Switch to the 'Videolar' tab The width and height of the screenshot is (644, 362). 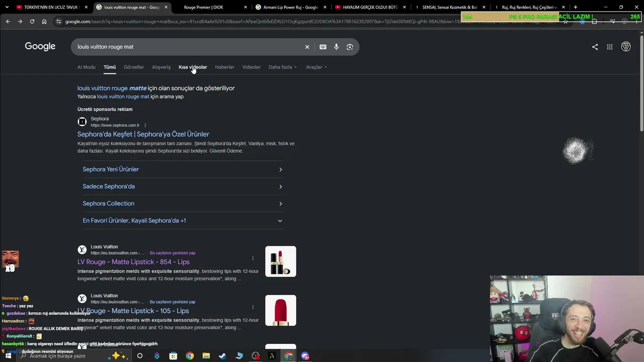(252, 67)
